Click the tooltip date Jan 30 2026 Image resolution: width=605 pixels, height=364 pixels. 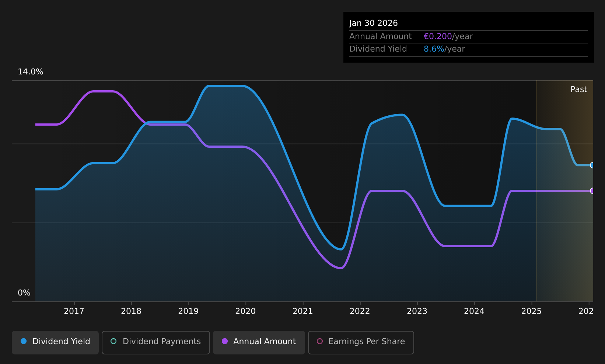pyautogui.click(x=374, y=23)
